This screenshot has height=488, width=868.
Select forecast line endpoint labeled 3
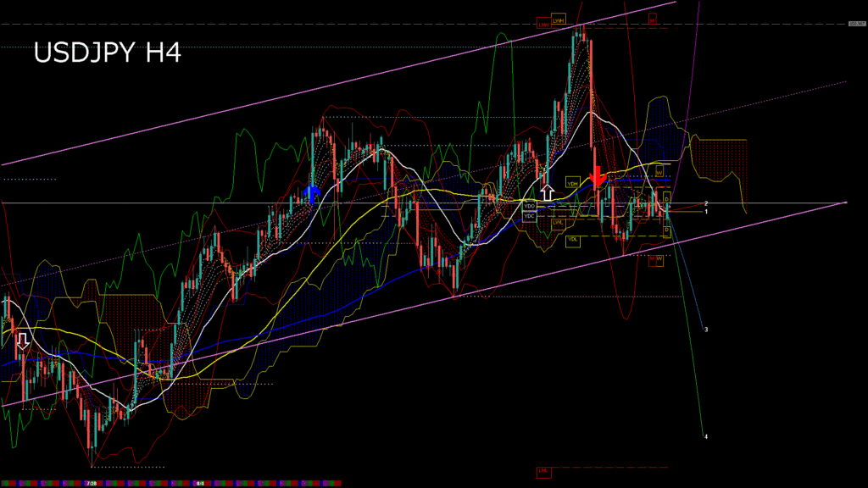tap(706, 329)
